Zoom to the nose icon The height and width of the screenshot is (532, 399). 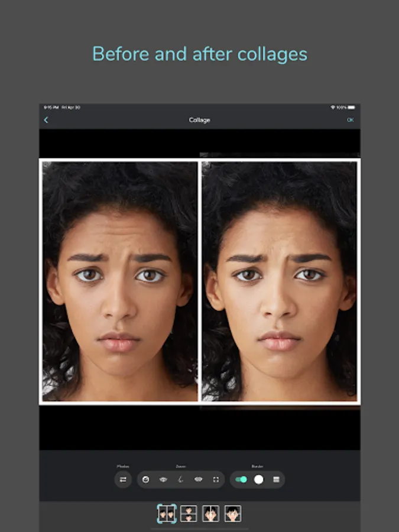pos(181,479)
